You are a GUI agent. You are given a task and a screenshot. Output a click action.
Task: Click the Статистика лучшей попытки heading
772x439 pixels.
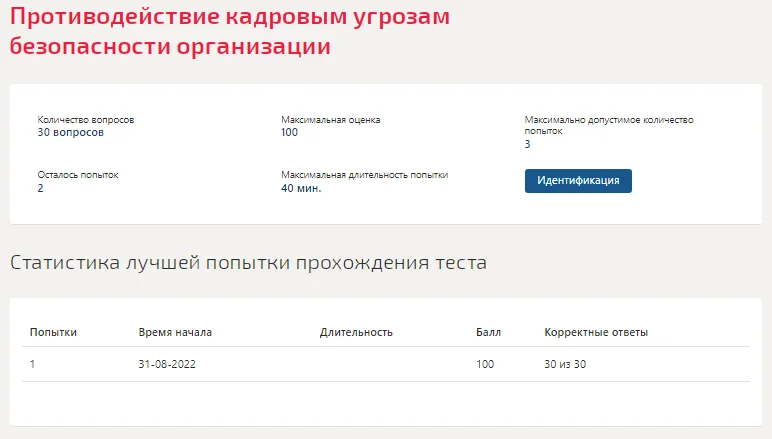coord(249,263)
